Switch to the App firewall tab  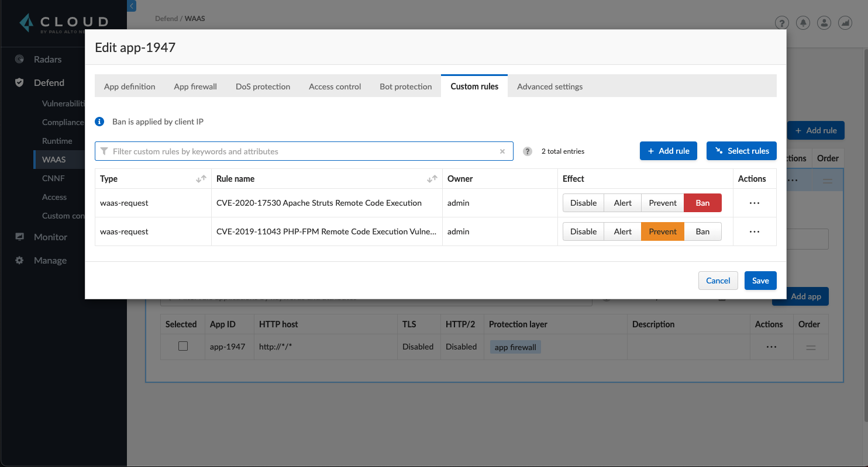[195, 87]
